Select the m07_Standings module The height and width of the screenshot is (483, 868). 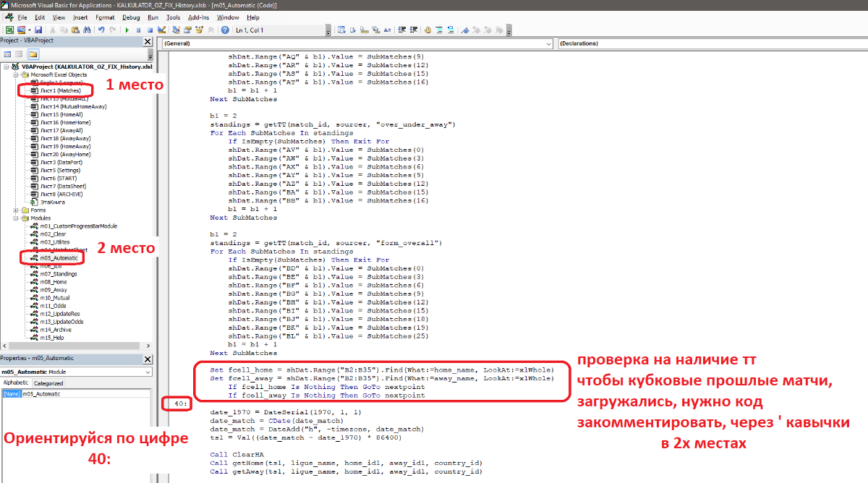pyautogui.click(x=58, y=274)
